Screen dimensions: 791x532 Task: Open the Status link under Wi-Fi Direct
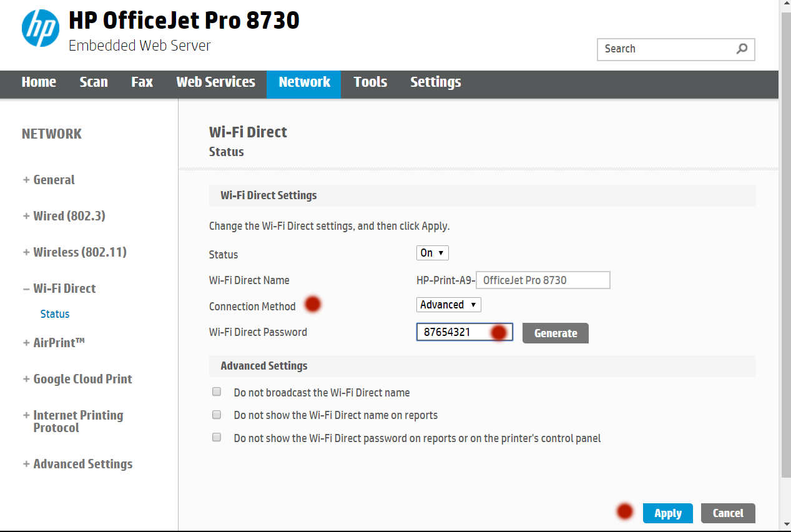click(55, 314)
